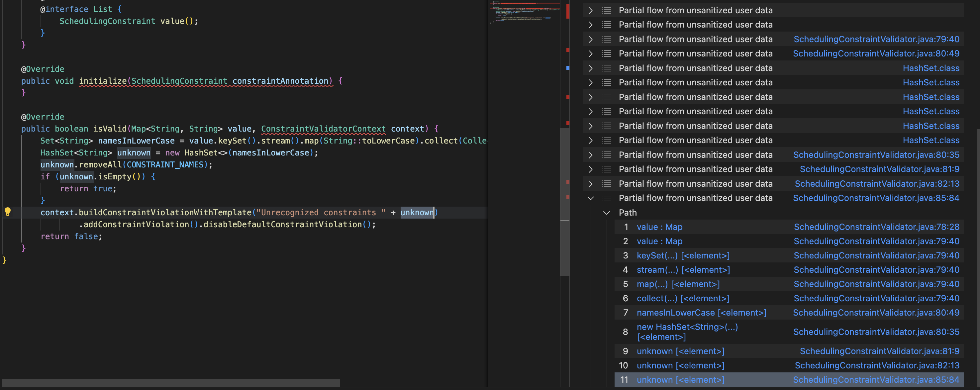Click the string "Unrecognized constraints " in the code
Image resolution: width=980 pixels, height=390 pixels.
[x=321, y=213]
